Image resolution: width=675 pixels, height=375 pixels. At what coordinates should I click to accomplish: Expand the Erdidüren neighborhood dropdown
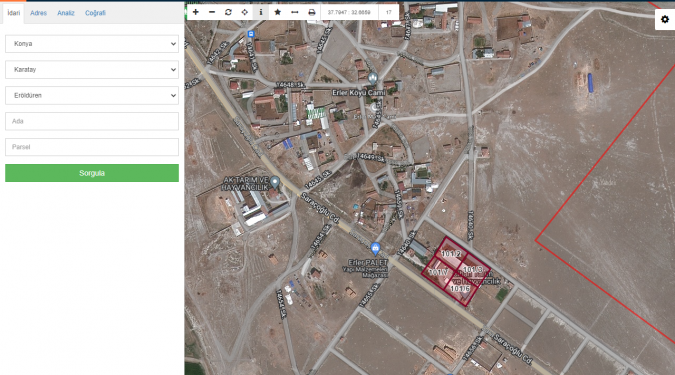(92, 96)
